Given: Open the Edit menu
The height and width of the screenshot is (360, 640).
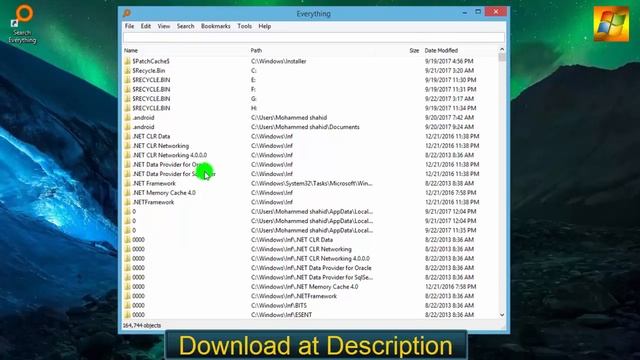Looking at the screenshot, I should click(x=146, y=26).
